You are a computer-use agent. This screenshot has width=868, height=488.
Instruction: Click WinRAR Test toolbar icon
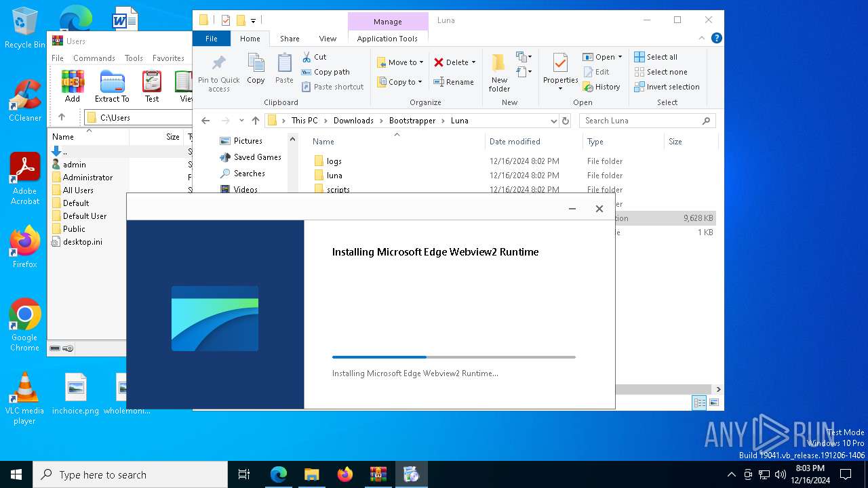(x=152, y=87)
